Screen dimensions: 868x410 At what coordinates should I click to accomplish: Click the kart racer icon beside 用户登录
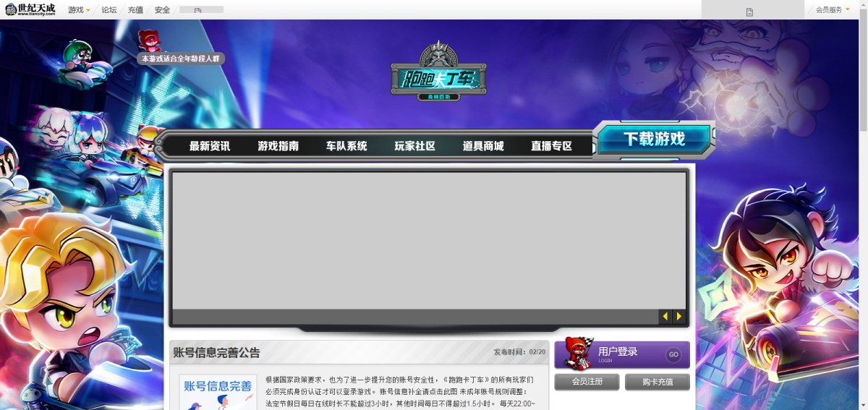[578, 353]
